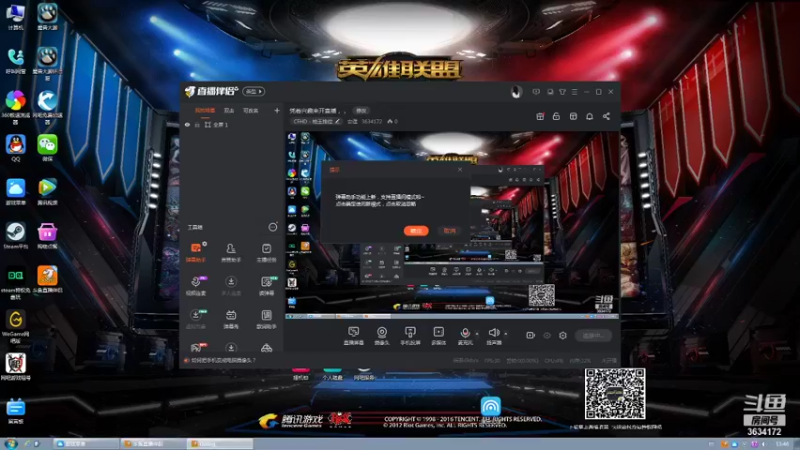Viewport: 800px width, 450px height.
Task: Add a multimedia source from the bottom bar
Action: [x=438, y=335]
